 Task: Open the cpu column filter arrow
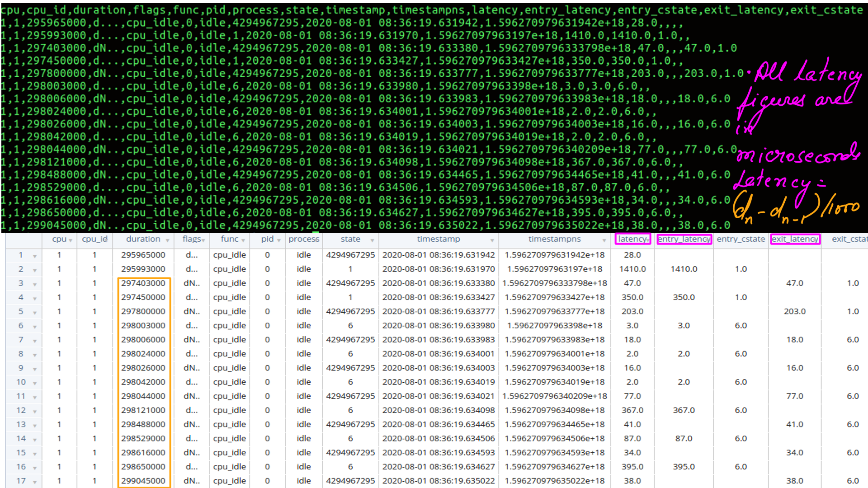[71, 240]
